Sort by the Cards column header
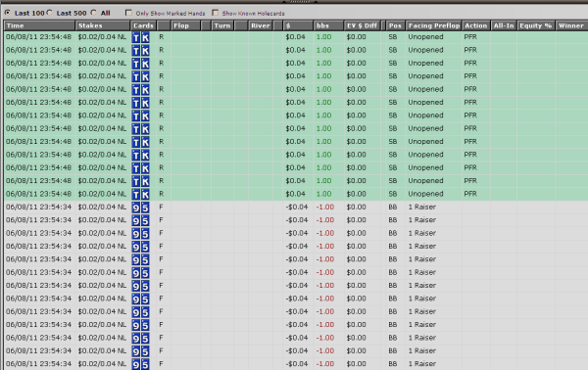Screen dimensions: 588x370 (x=143, y=25)
